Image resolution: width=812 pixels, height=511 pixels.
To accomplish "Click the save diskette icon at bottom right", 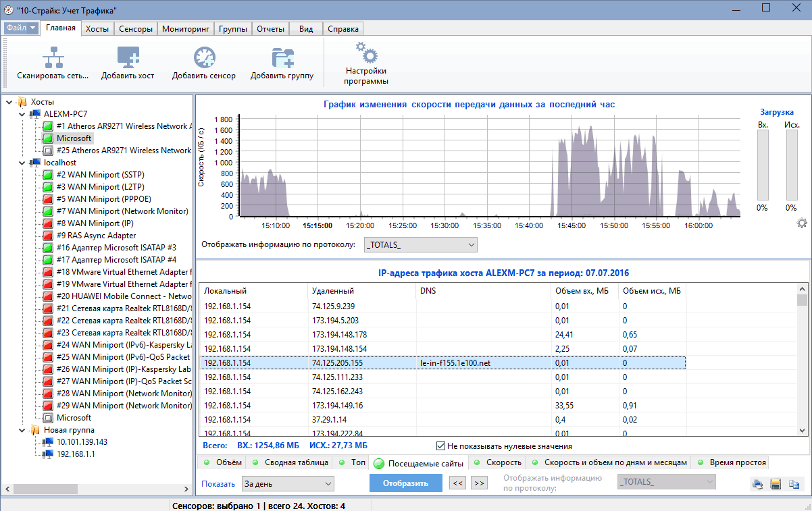I will pos(776,483).
